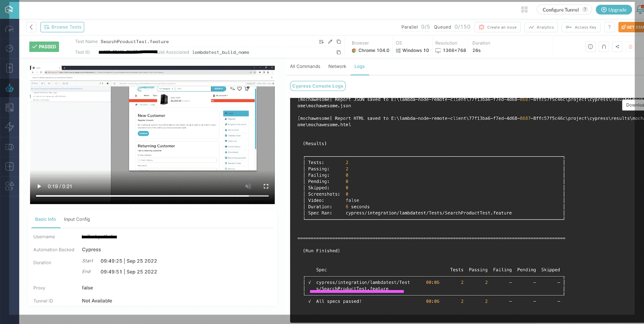Click the Tunnel ID Not Available value
644x324 pixels.
97,301
